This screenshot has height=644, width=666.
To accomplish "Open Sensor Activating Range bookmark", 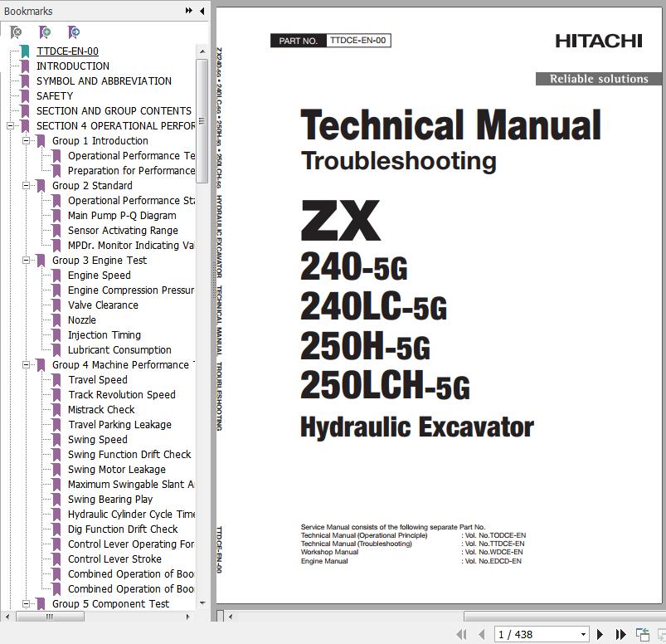I will click(x=123, y=231).
